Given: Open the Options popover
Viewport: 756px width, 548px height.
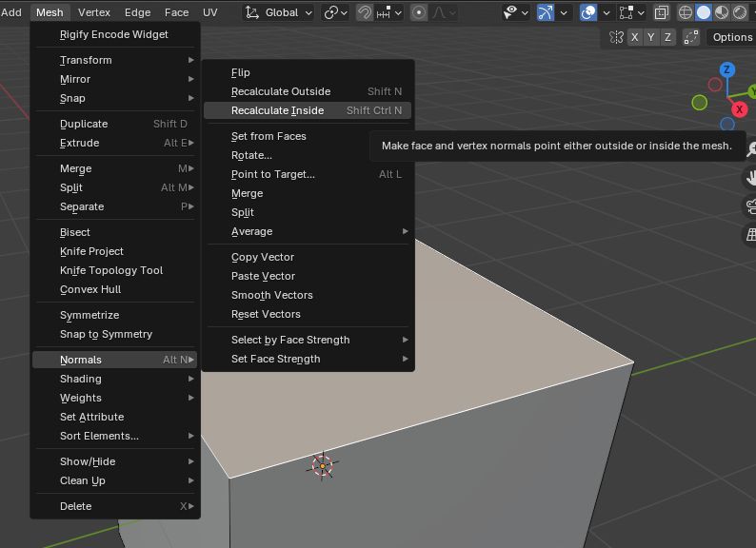Looking at the screenshot, I should tap(732, 37).
